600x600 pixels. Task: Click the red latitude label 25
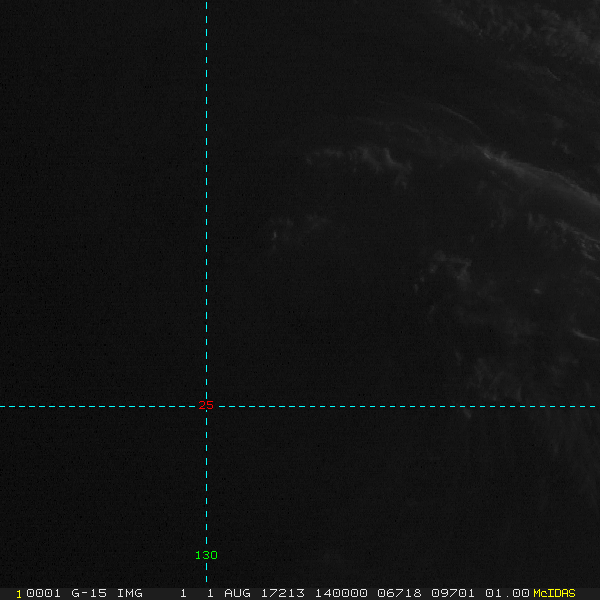point(206,405)
